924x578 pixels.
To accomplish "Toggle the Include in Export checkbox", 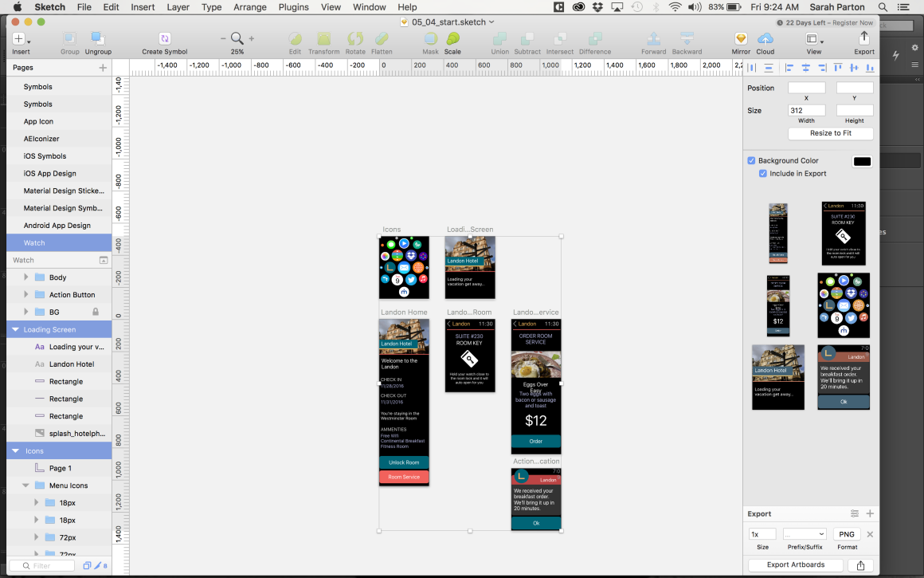I will (762, 174).
